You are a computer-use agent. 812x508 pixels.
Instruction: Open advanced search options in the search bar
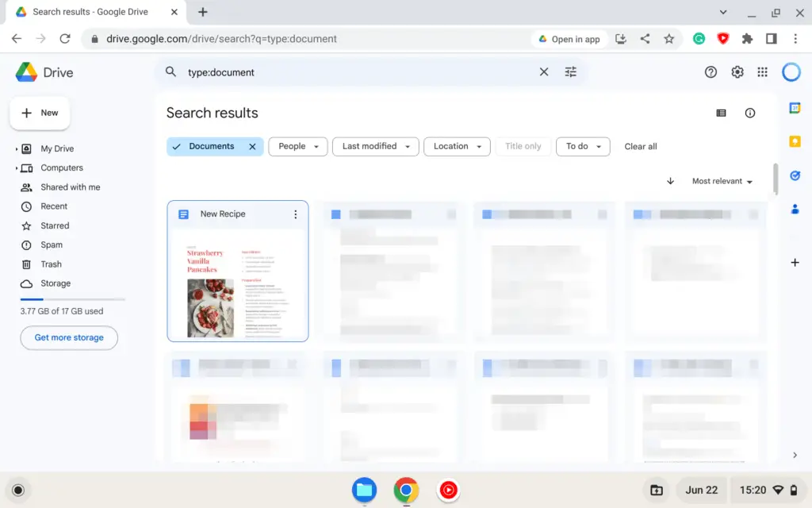point(570,71)
